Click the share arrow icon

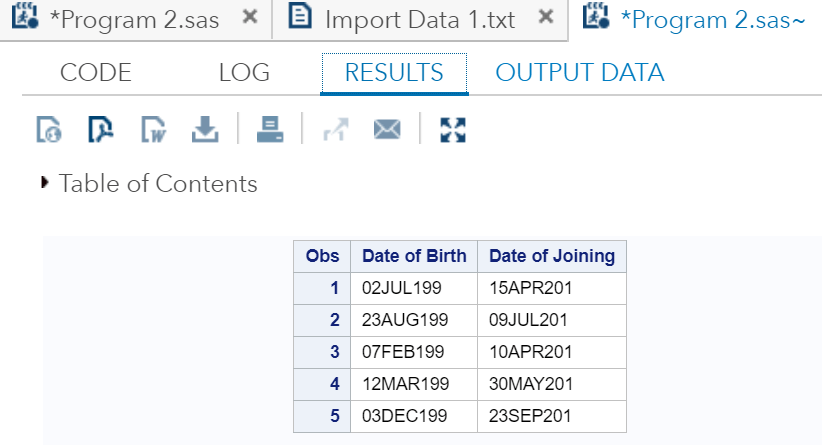336,129
